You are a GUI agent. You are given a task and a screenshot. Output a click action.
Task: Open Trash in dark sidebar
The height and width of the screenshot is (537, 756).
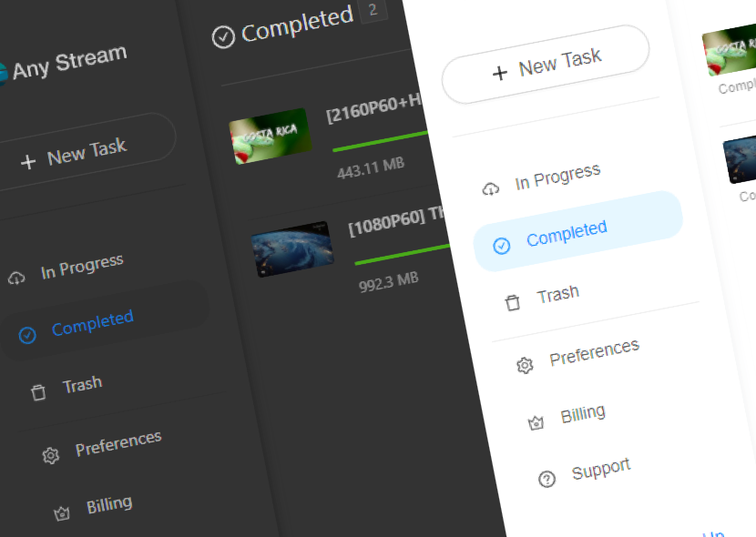point(83,385)
